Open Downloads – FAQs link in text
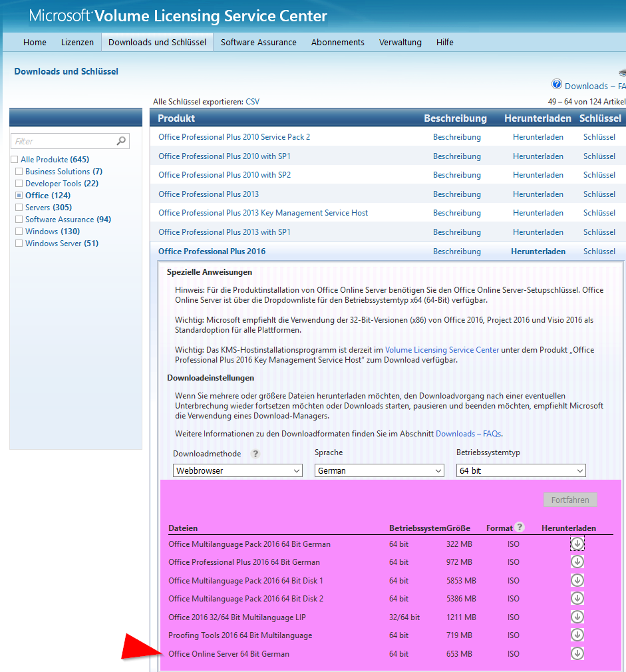This screenshot has height=672, width=626. [468, 434]
